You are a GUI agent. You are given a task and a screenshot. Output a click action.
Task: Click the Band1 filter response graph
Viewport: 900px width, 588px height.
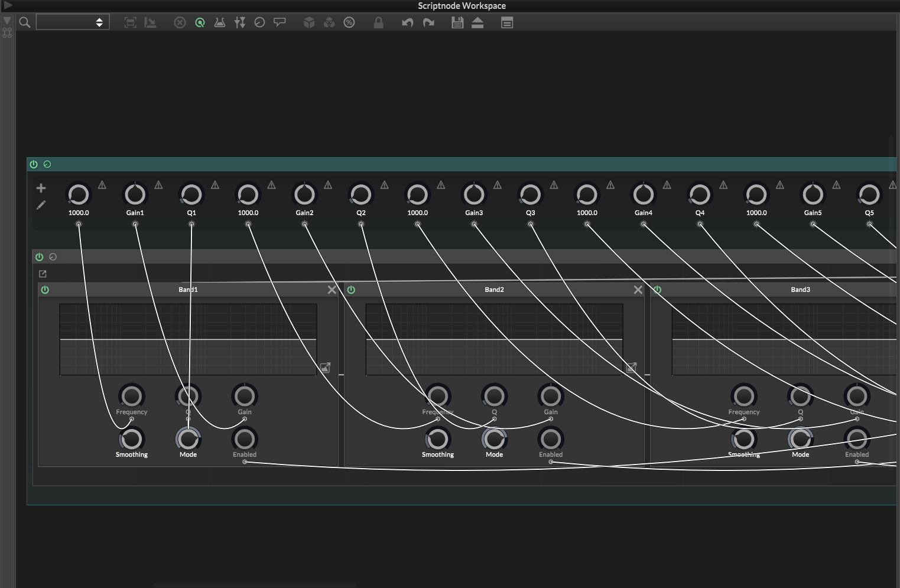tap(188, 339)
